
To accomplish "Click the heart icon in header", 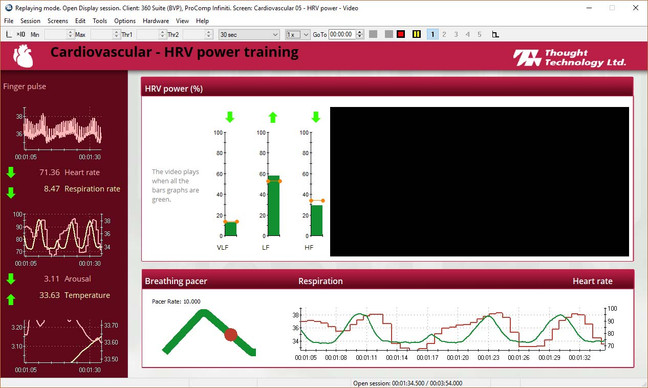I will coord(23,56).
